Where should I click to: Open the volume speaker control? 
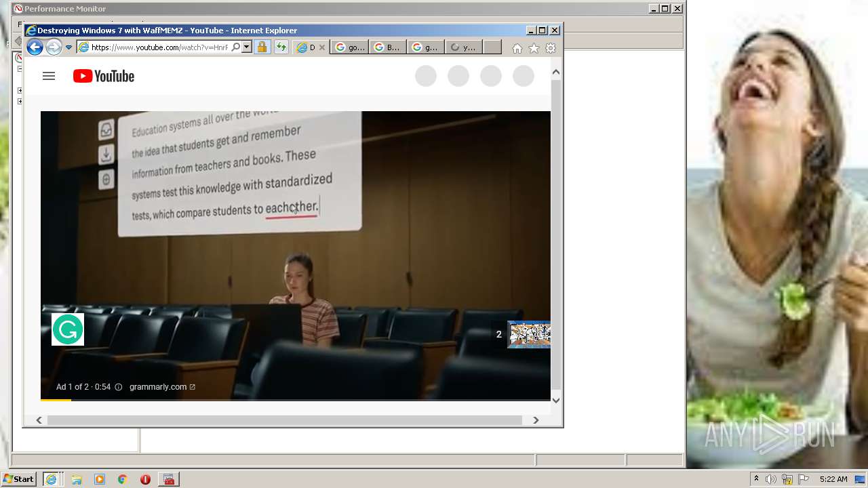pyautogui.click(x=771, y=479)
